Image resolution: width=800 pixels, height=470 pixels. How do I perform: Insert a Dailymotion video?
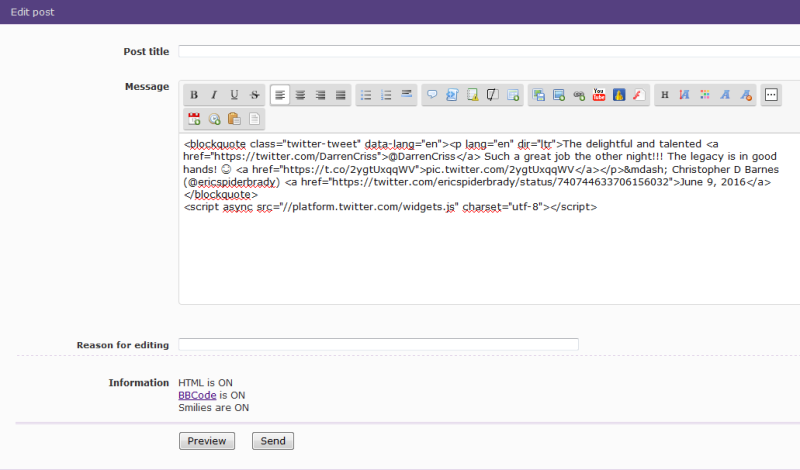point(619,95)
